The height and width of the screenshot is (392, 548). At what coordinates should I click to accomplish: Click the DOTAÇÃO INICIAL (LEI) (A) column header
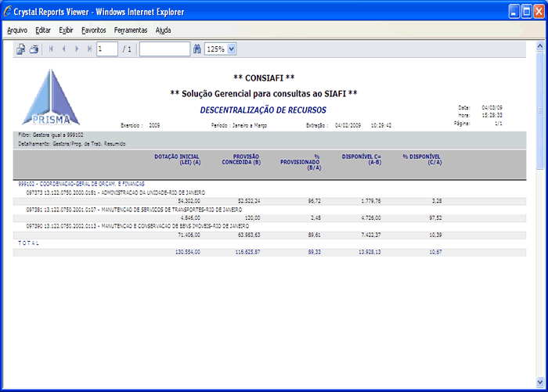177,160
